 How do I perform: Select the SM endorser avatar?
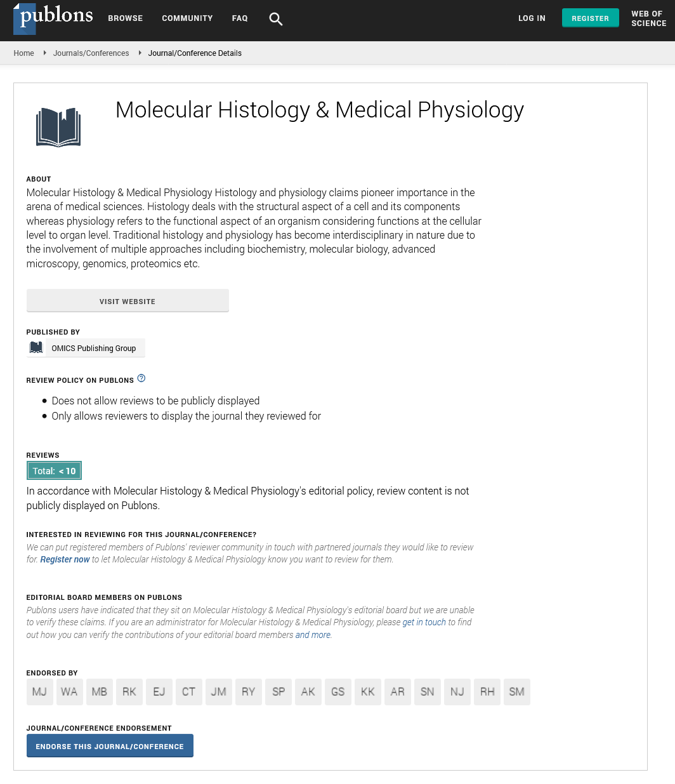point(517,692)
